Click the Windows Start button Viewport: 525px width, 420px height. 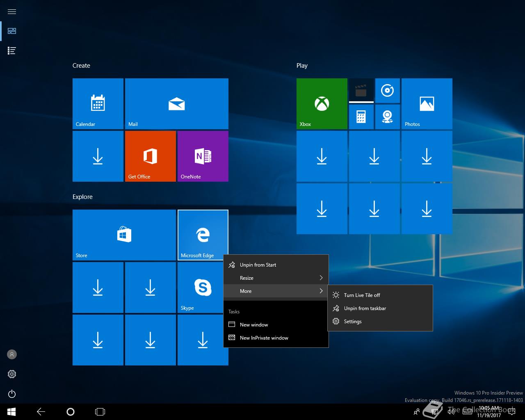tap(11, 412)
